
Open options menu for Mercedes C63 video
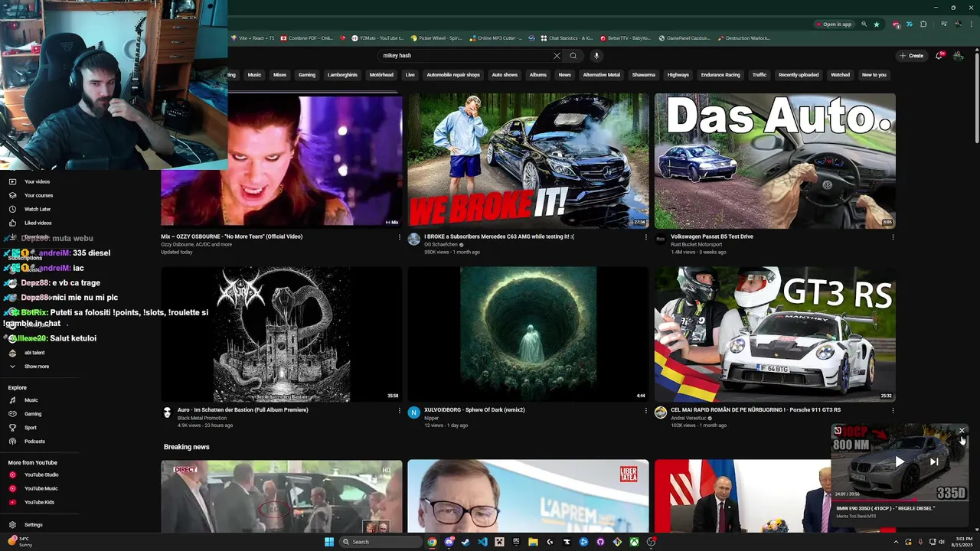[645, 237]
